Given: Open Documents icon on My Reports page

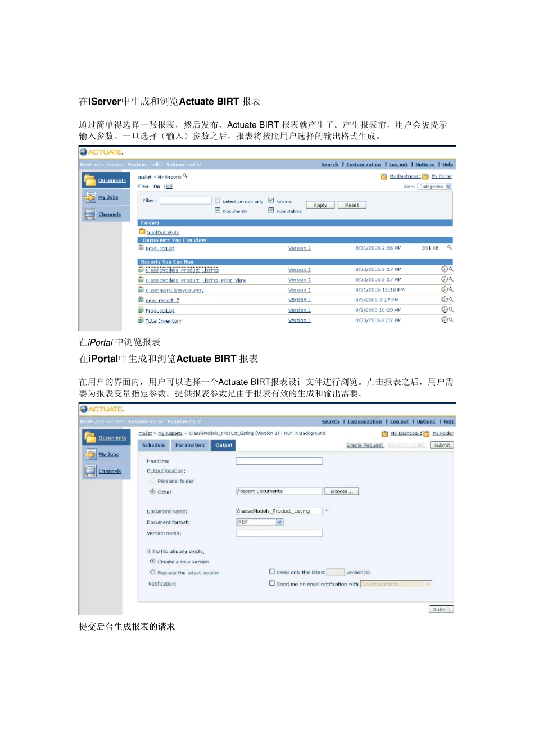Looking at the screenshot, I should [90, 180].
